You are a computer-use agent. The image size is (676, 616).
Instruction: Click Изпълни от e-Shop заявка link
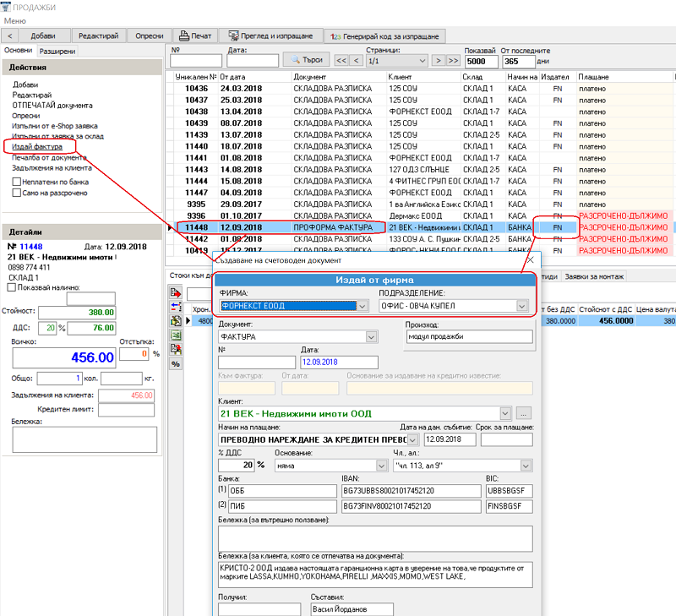55,126
